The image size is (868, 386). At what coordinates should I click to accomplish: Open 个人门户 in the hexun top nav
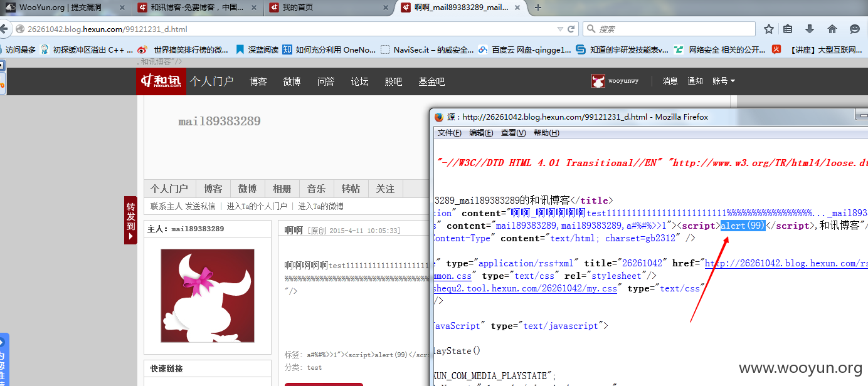(x=212, y=81)
